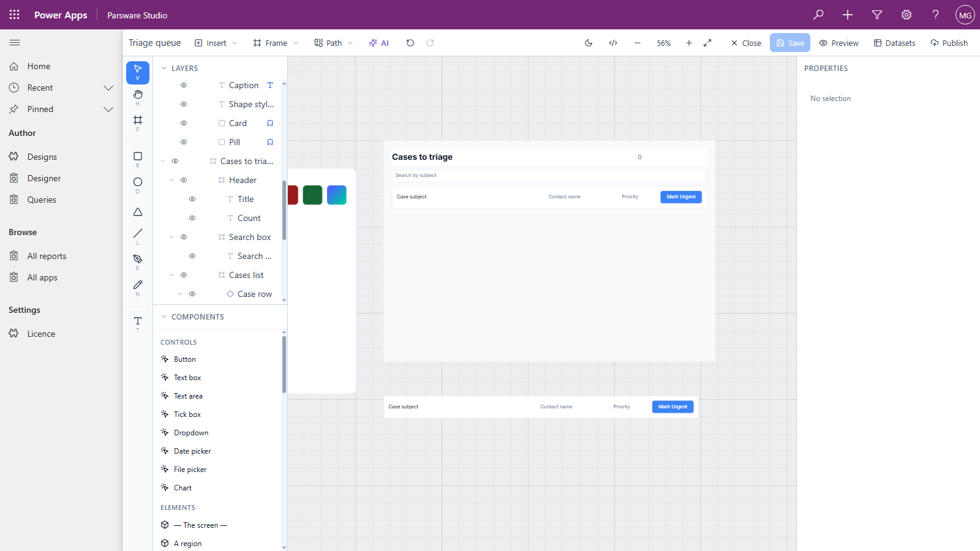Viewport: 980px width, 551px height.
Task: Enter fullscreen with the expand icon
Action: point(707,43)
